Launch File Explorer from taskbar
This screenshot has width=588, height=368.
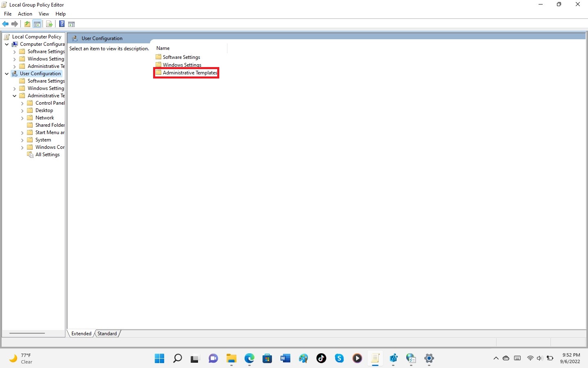point(232,359)
